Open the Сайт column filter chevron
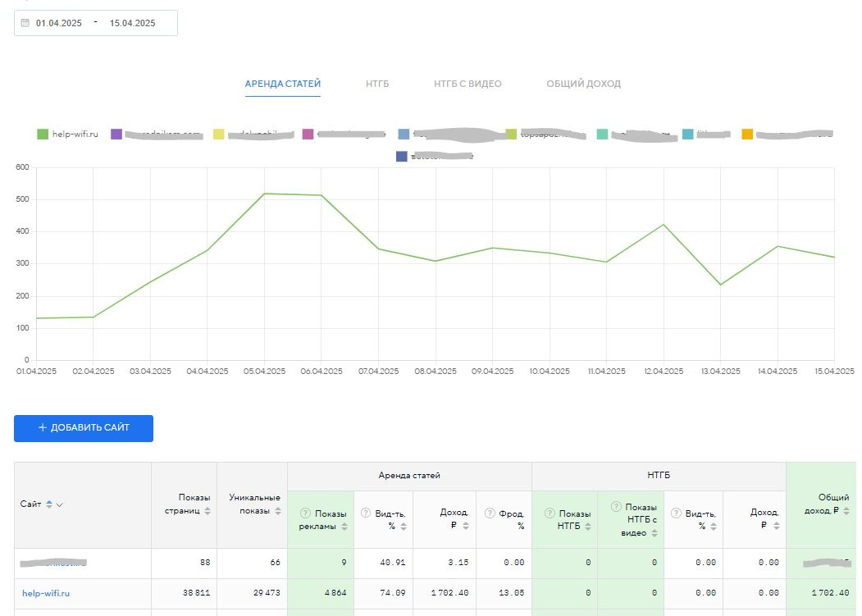This screenshot has width=862, height=616. (x=60, y=504)
